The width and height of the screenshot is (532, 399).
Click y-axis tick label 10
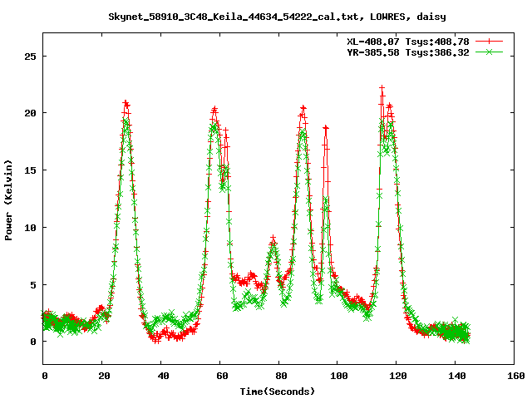coord(30,228)
